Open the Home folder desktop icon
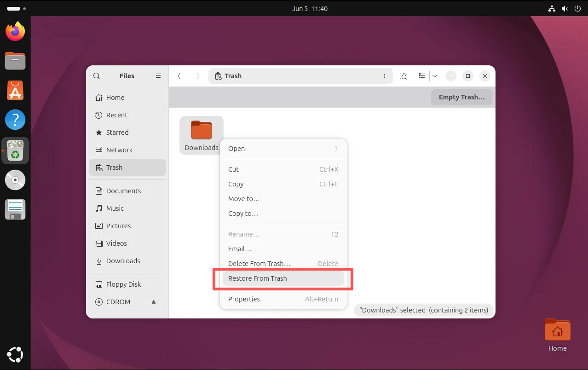588x370 pixels. click(x=557, y=335)
